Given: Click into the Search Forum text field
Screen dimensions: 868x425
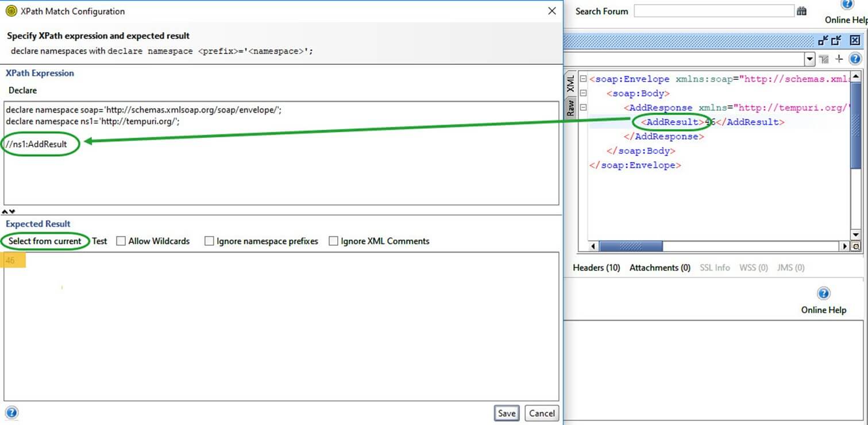Looking at the screenshot, I should click(713, 11).
